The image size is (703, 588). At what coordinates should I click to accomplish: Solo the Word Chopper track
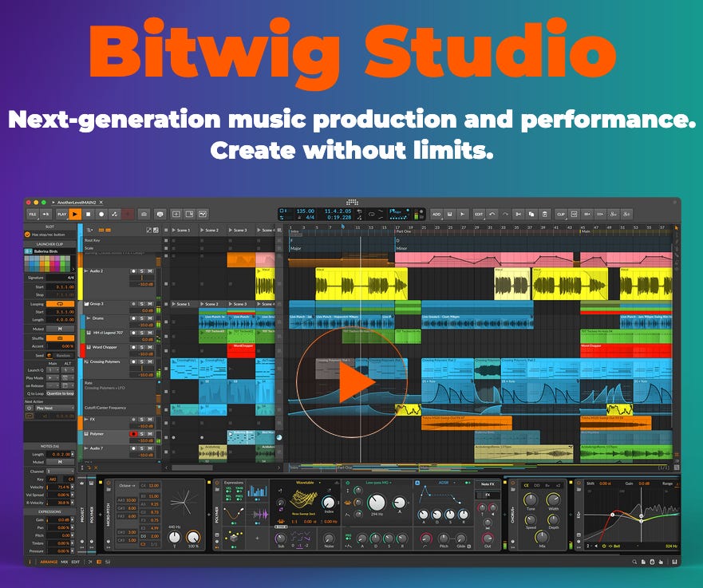tap(142, 347)
